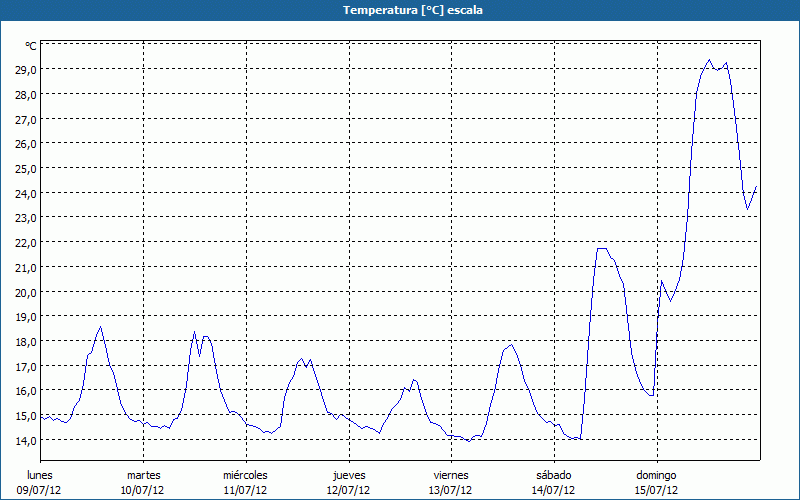This screenshot has height=500, width=800.
Task: Select the 18,0 y-axis label
Action: tap(26, 342)
